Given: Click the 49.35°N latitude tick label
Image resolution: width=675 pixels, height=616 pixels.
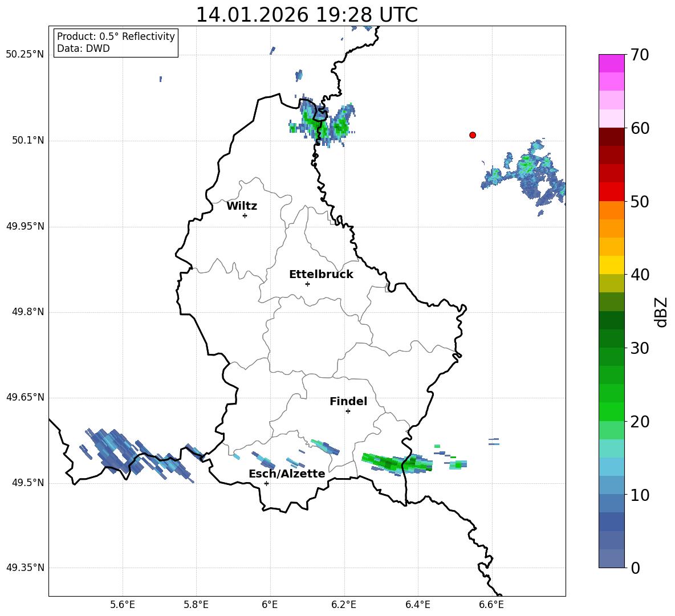Looking at the screenshot, I should click(25, 568).
